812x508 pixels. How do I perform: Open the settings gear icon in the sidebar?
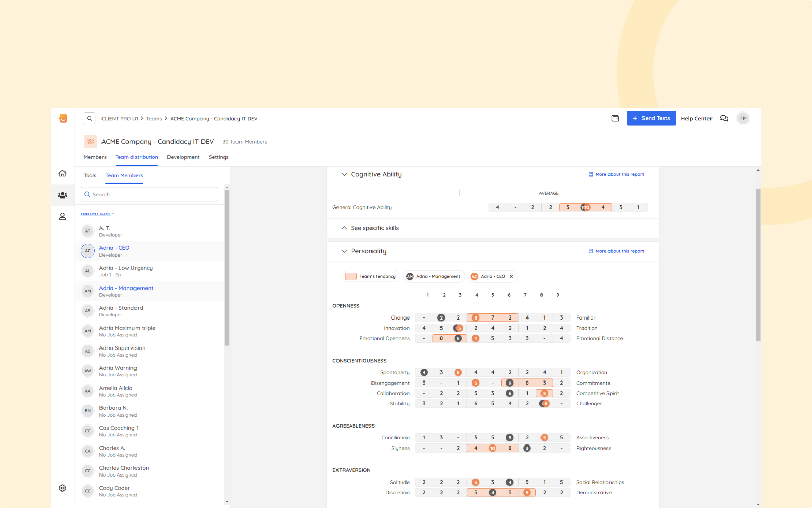tap(62, 488)
